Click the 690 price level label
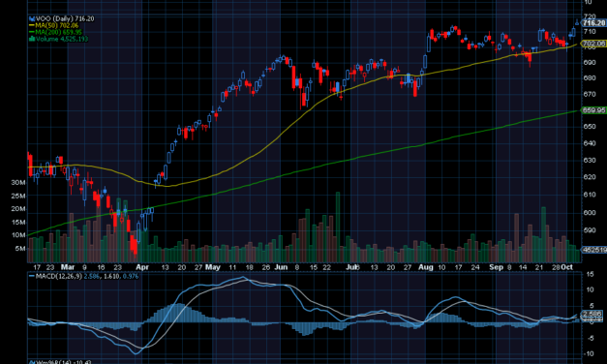Viewport: 607px width, 364px height. coord(590,62)
